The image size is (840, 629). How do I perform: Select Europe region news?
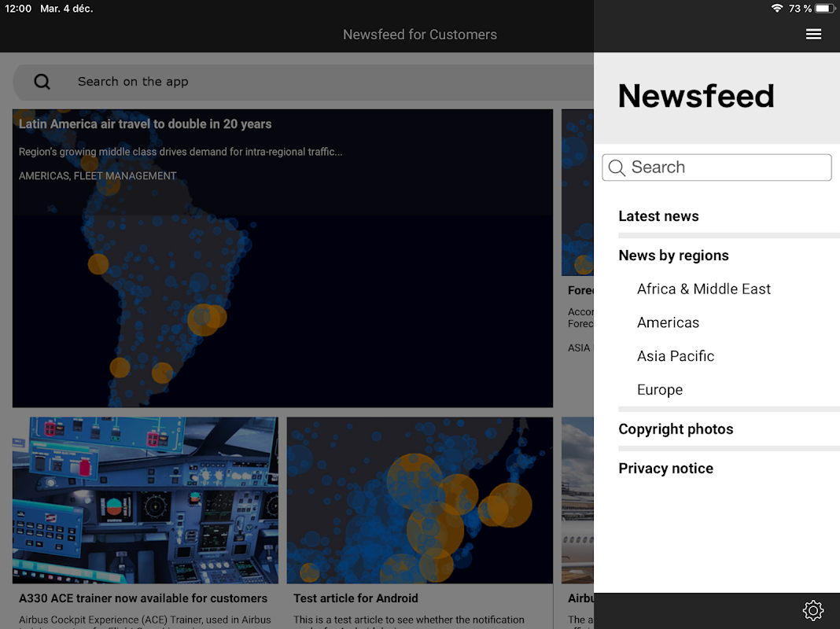(x=659, y=390)
